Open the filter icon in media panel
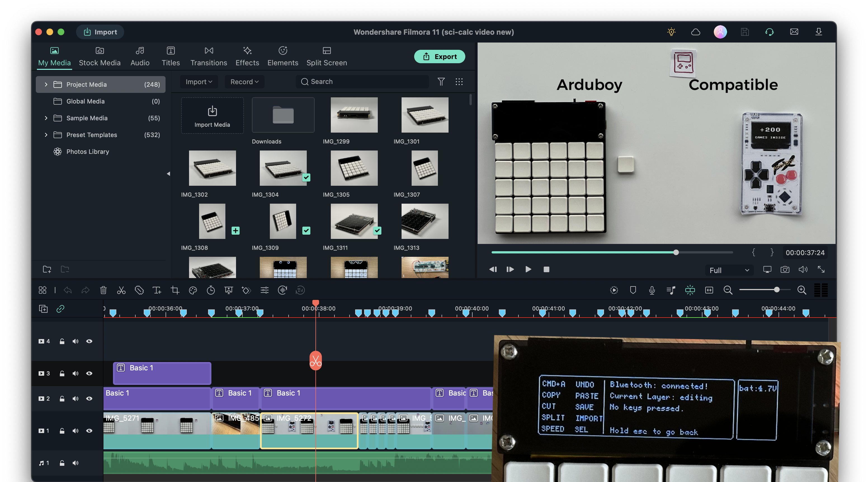 point(441,82)
